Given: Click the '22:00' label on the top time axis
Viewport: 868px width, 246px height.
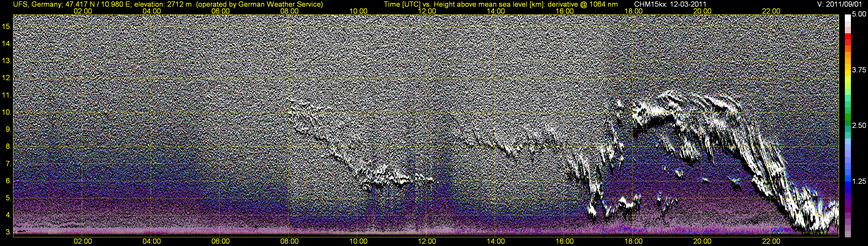Looking at the screenshot, I should [x=771, y=11].
